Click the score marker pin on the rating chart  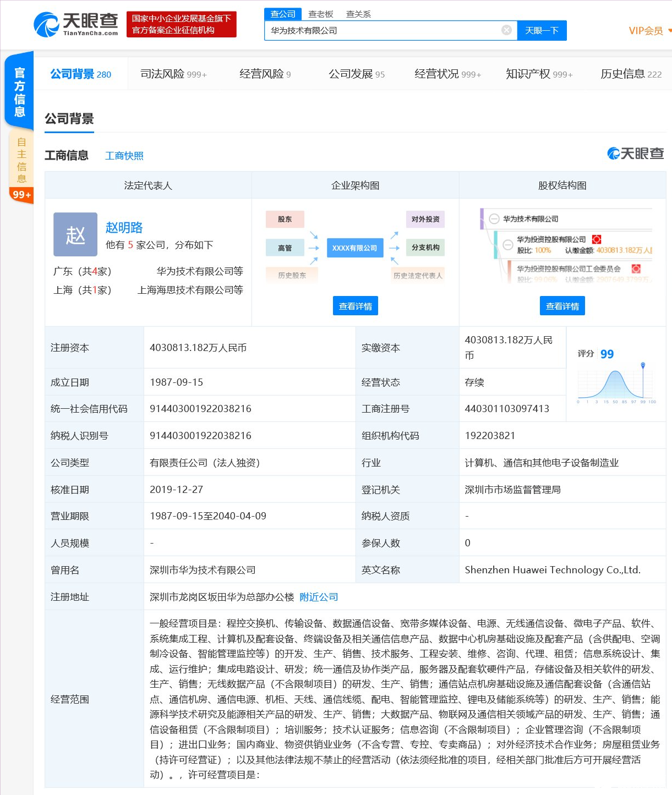[643, 365]
